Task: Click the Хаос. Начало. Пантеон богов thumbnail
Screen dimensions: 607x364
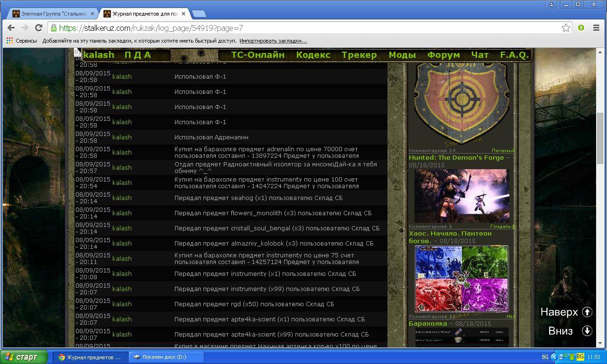Action: 461,279
